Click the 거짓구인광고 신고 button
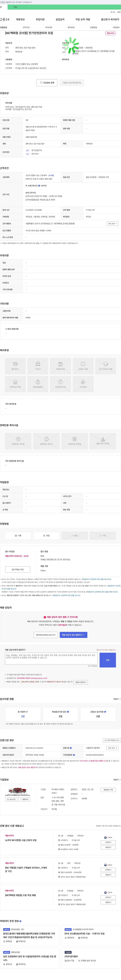121x980 pixels. pyautogui.click(x=112, y=740)
